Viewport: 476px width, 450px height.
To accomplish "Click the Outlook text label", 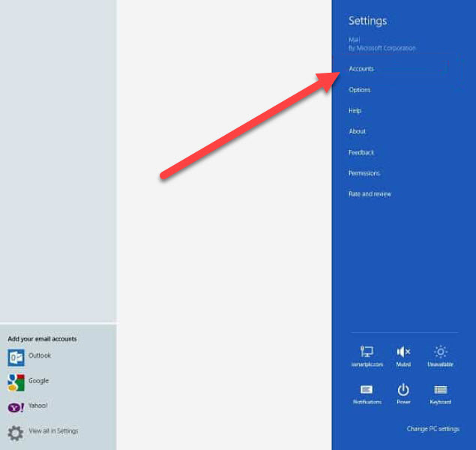I will click(40, 355).
